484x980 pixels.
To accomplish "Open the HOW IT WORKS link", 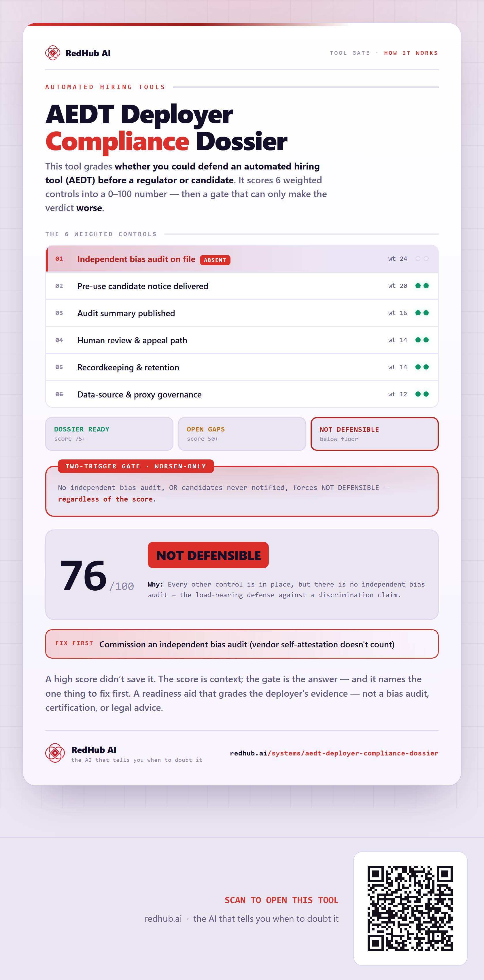I will coord(411,53).
